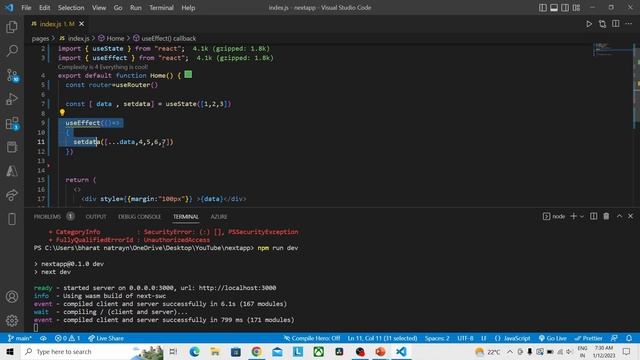640x360 pixels.
Task: Close the index.js editor tab
Action: click(x=82, y=24)
